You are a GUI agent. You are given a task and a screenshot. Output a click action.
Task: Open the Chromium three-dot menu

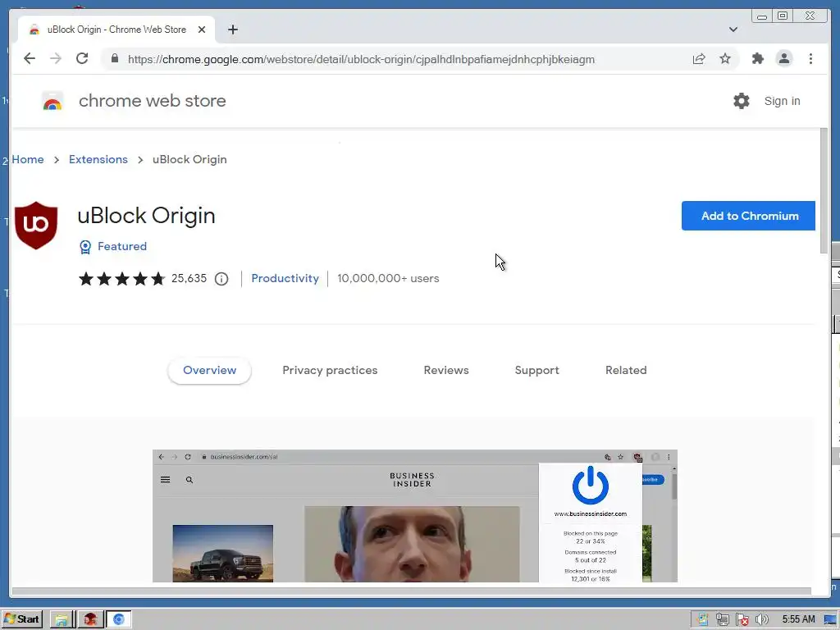810,58
